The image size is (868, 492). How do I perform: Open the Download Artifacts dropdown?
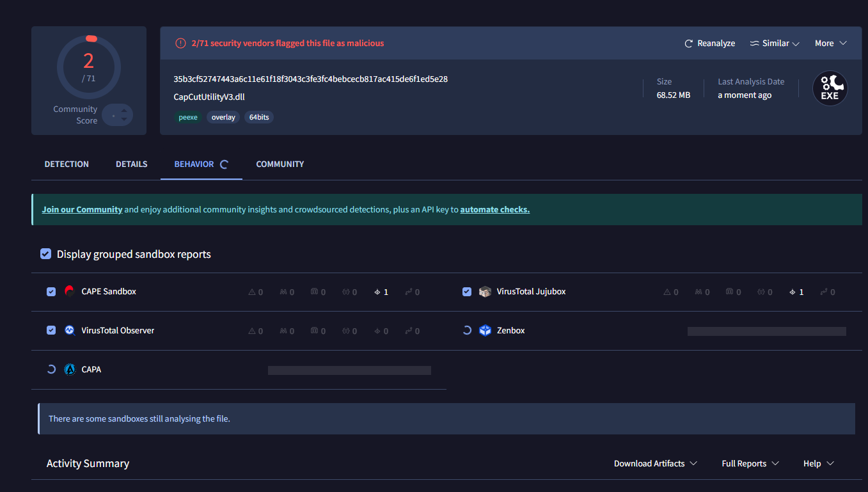(655, 463)
